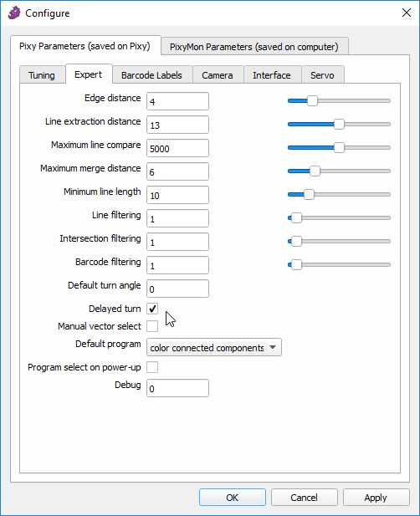Click the Maximum line compare slider
The height and width of the screenshot is (516, 420).
(x=339, y=148)
